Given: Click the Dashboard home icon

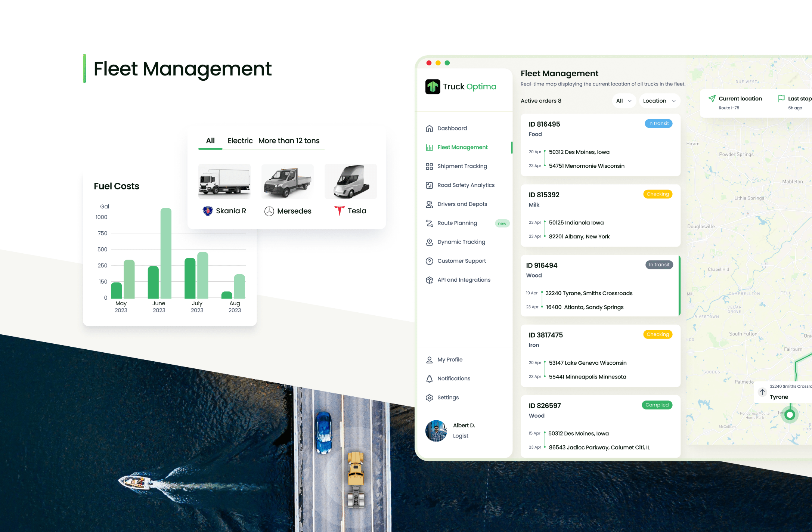Looking at the screenshot, I should pyautogui.click(x=429, y=129).
